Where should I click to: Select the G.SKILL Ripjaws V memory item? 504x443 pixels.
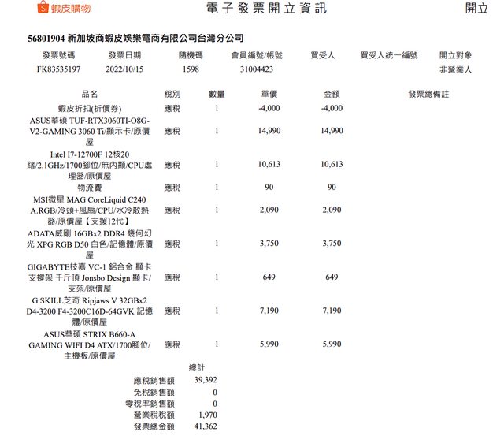tap(90, 311)
